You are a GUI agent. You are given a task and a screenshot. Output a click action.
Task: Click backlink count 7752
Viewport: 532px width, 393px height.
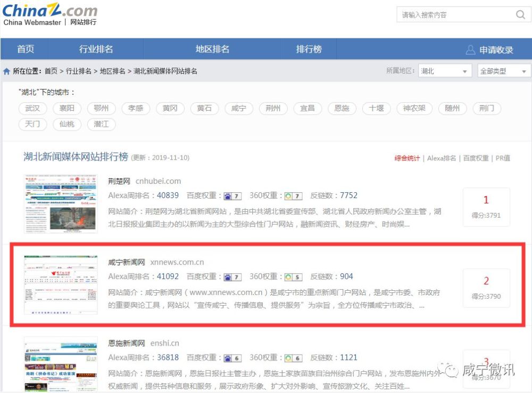coord(349,195)
